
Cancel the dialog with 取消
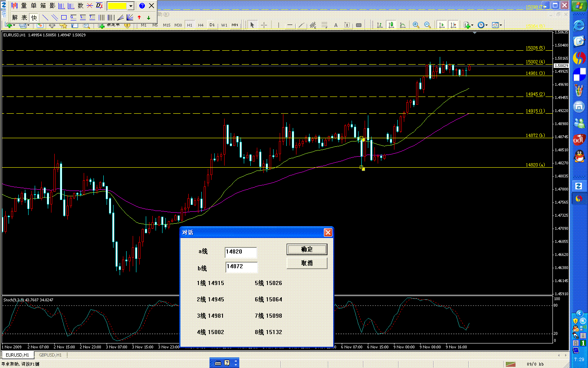coord(307,263)
